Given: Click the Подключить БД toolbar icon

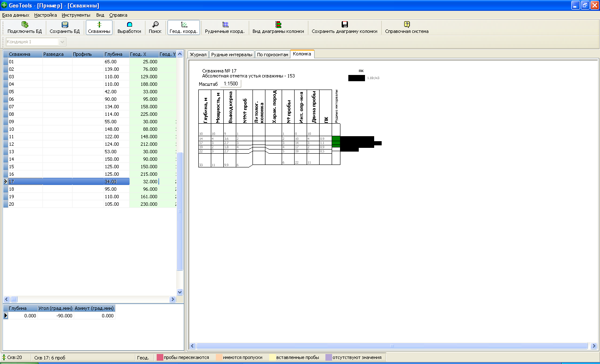Looking at the screenshot, I should pyautogui.click(x=25, y=25).
